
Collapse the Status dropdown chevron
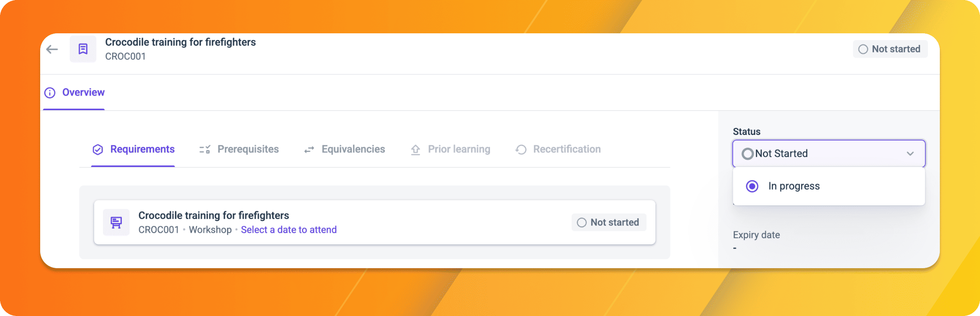(910, 154)
